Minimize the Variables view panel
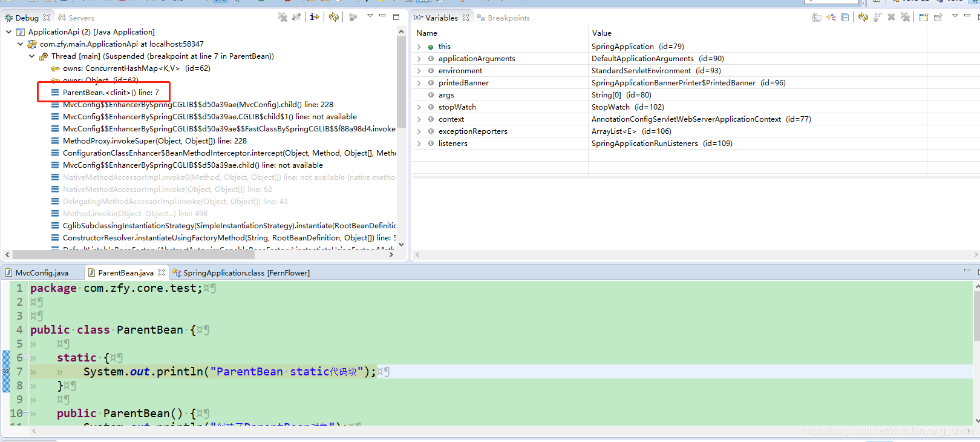 coord(967,16)
